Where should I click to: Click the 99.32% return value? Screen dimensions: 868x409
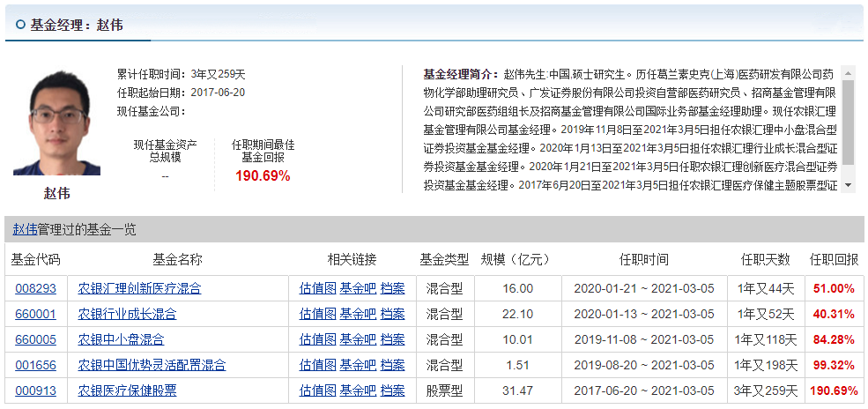pos(835,365)
